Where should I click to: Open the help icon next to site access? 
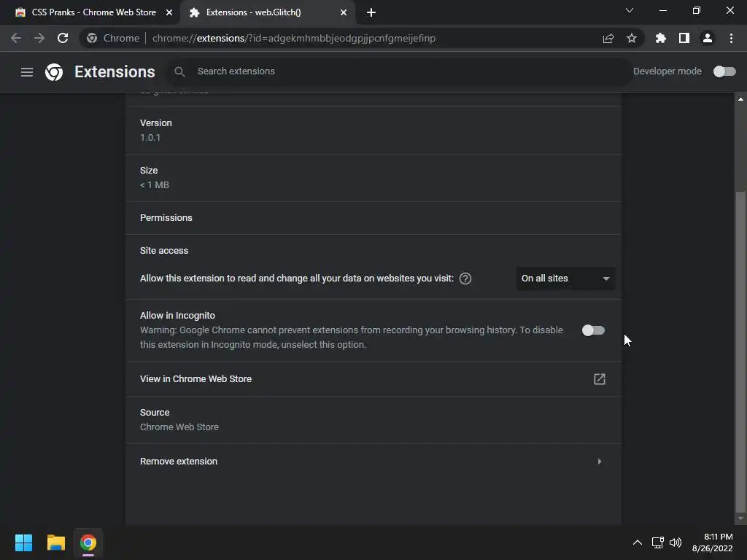465,279
